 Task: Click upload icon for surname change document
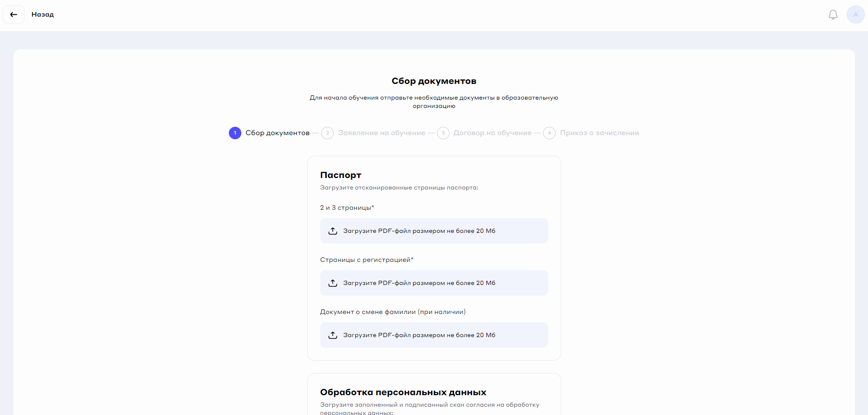pyautogui.click(x=333, y=335)
